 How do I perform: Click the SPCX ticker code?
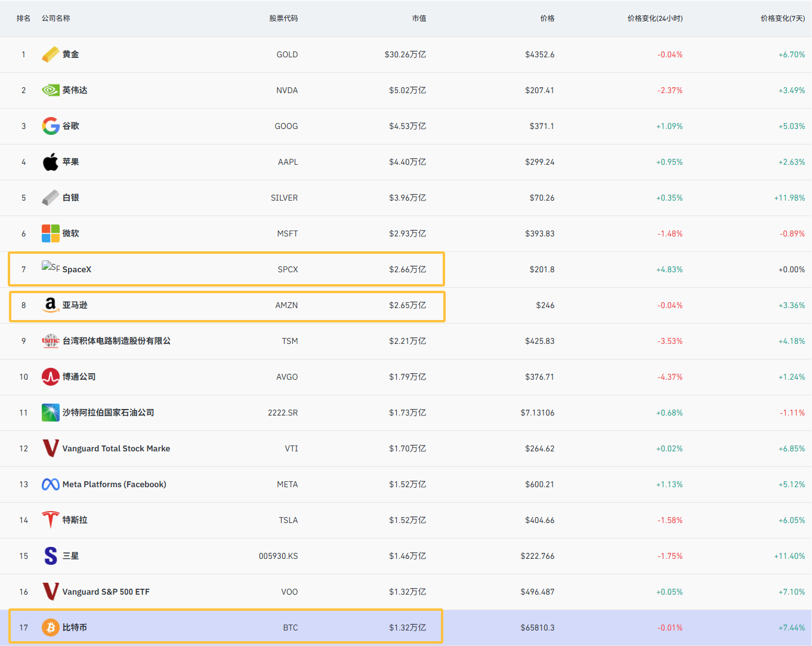point(288,269)
